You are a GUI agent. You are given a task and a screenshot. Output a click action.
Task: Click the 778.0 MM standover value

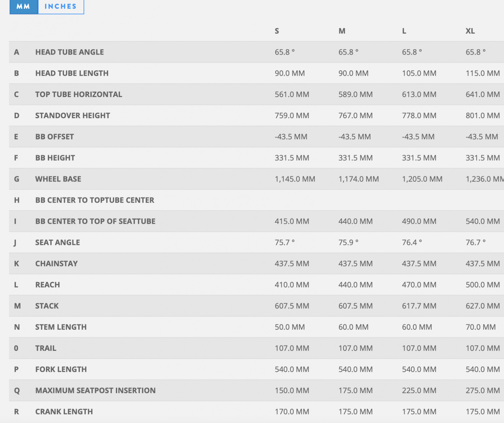click(419, 115)
